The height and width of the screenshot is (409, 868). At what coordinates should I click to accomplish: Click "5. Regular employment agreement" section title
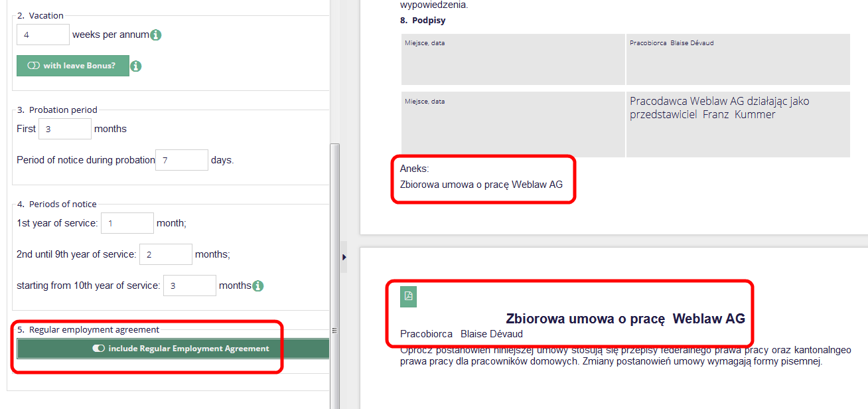88,329
